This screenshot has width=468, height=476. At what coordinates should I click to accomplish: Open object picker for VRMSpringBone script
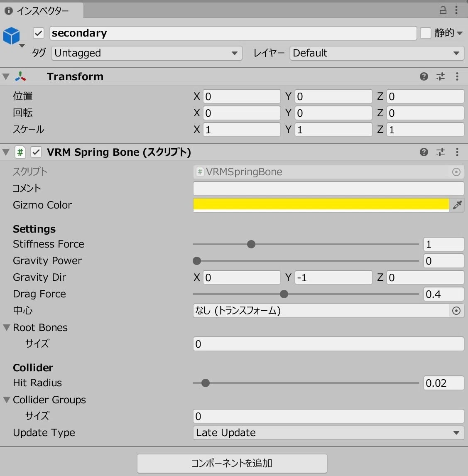point(456,172)
